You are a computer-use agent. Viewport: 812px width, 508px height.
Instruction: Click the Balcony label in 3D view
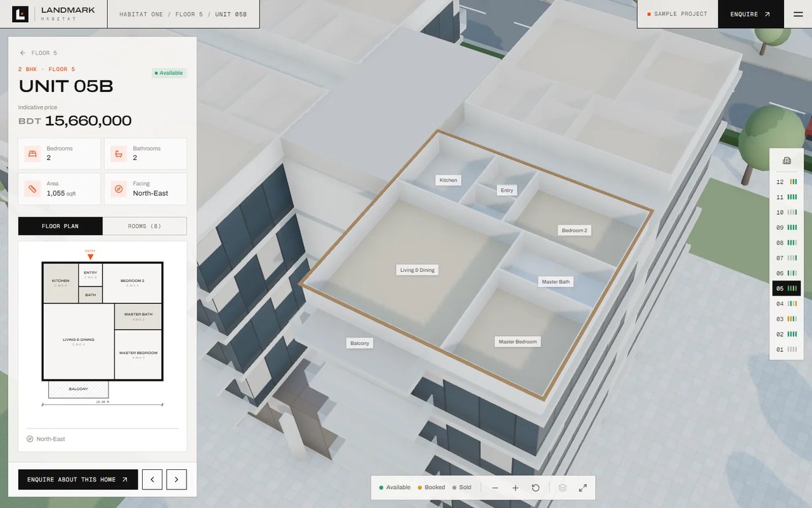pos(360,344)
